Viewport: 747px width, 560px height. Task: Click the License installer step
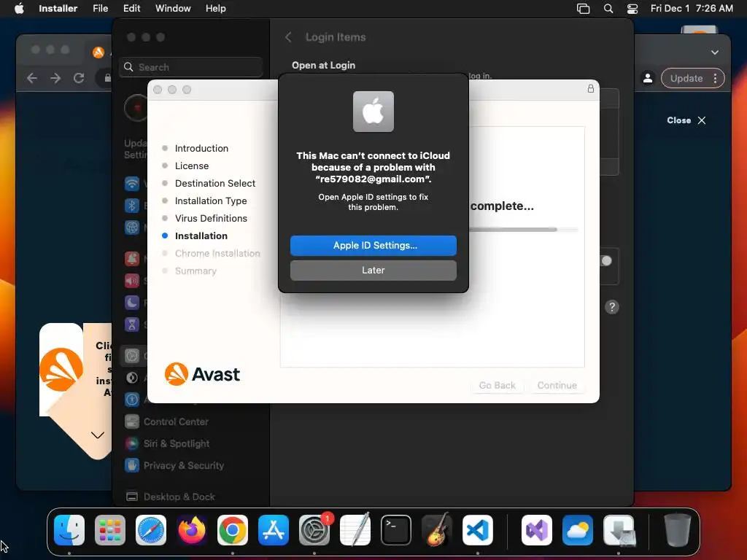[x=192, y=166]
